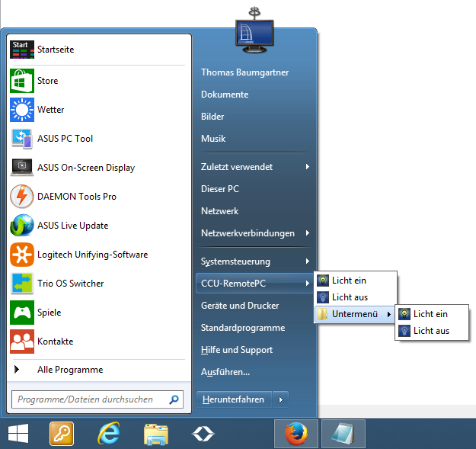Image resolution: width=476 pixels, height=449 pixels.
Task: Open Trio OS Switcher icon
Action: pyautogui.click(x=22, y=284)
